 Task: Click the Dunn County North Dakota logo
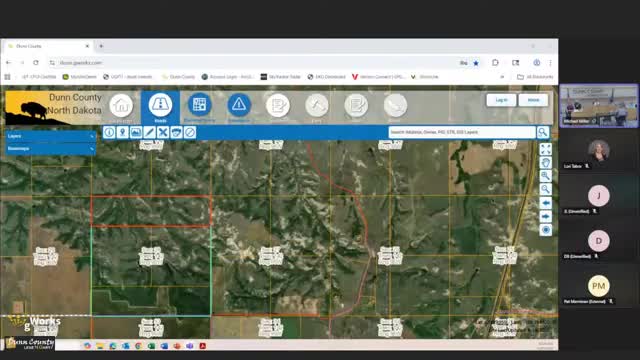[54, 107]
